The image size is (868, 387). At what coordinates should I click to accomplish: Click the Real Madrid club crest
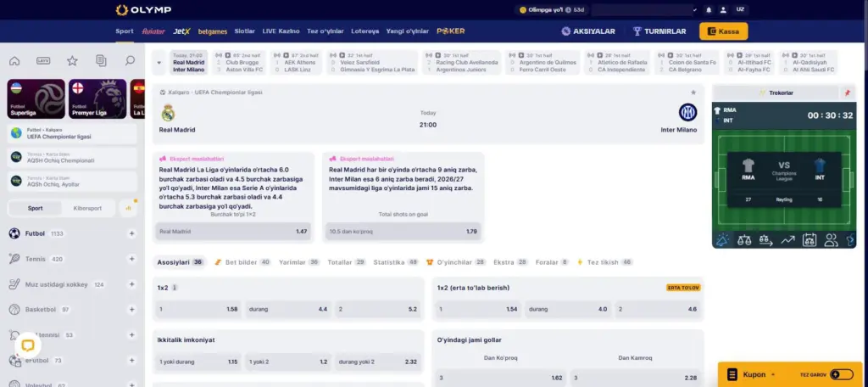pyautogui.click(x=169, y=113)
